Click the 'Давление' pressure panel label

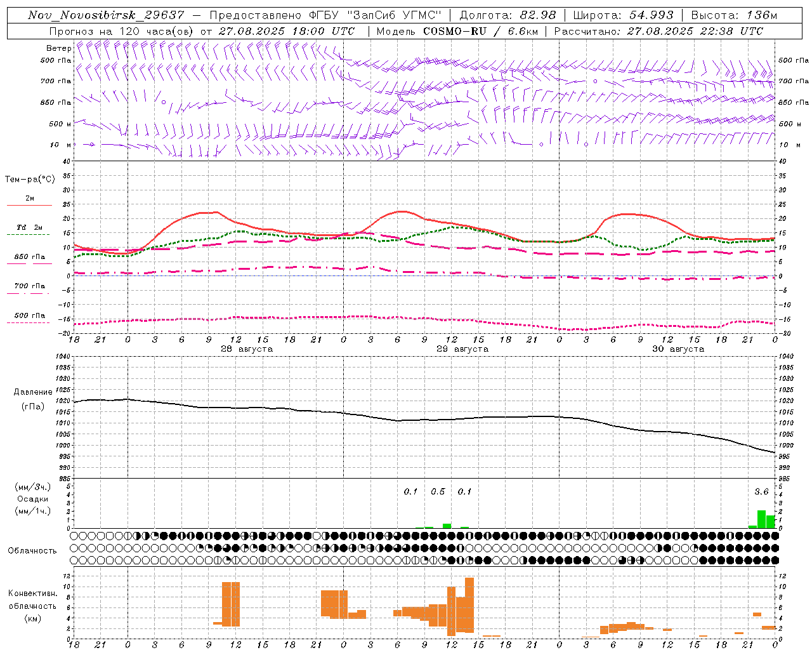coord(33,392)
